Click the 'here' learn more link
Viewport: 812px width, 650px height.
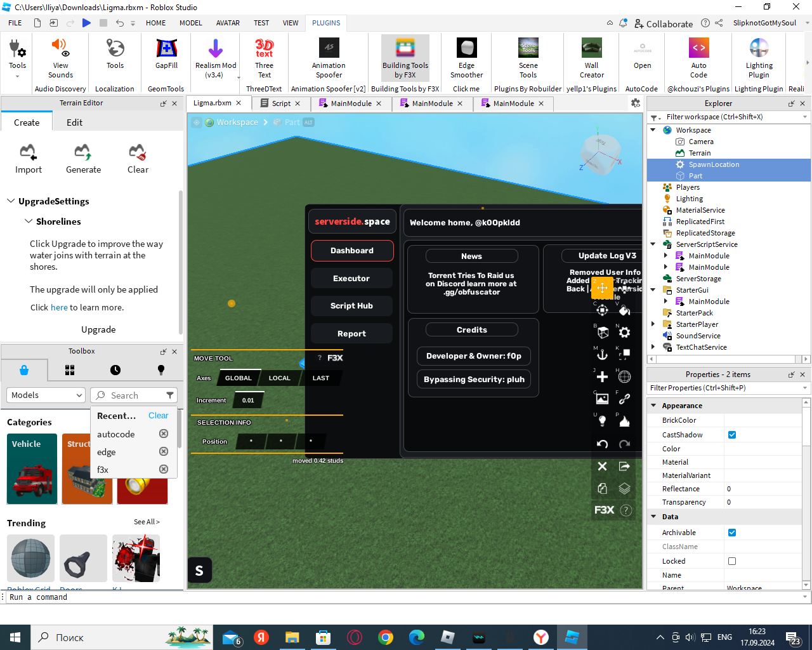tap(59, 307)
